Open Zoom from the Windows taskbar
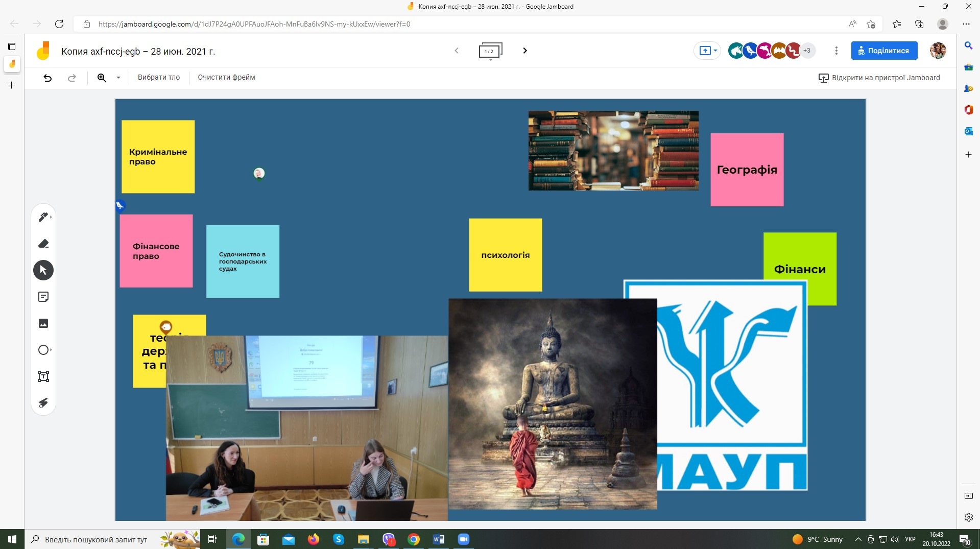980x549 pixels. 463,539
